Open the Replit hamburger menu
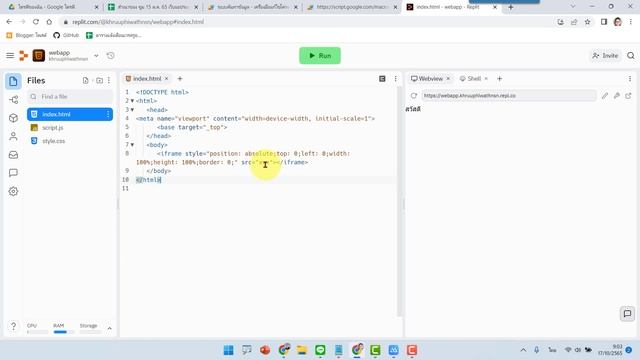640x360 pixels. 10,56
